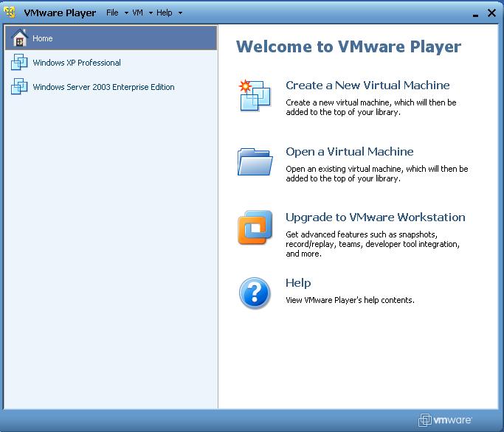504x432 pixels.
Task: Open the Help menu in title bar
Action: tap(164, 13)
